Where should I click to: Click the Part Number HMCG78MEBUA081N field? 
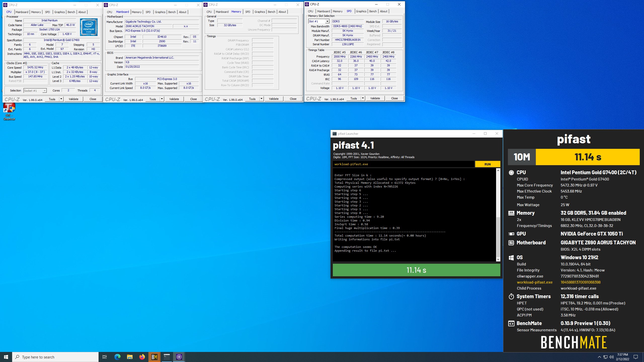click(348, 40)
